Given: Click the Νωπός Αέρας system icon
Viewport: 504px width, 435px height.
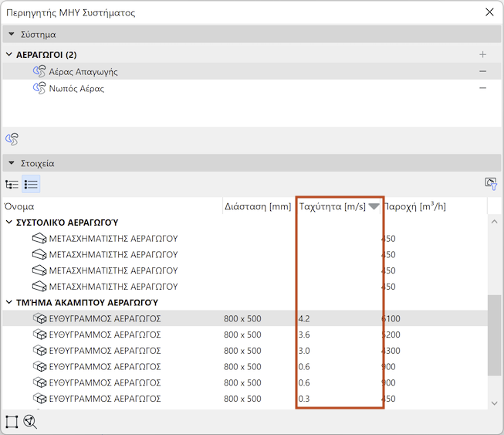Looking at the screenshot, I should pos(39,89).
